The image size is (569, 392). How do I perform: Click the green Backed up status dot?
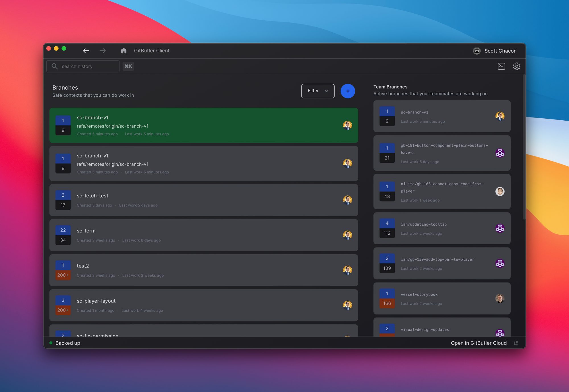pyautogui.click(x=51, y=343)
